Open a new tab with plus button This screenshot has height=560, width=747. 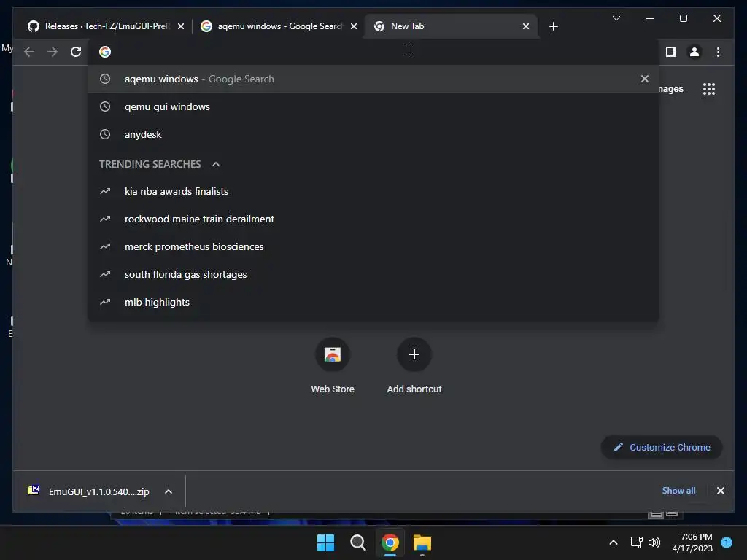tap(553, 26)
